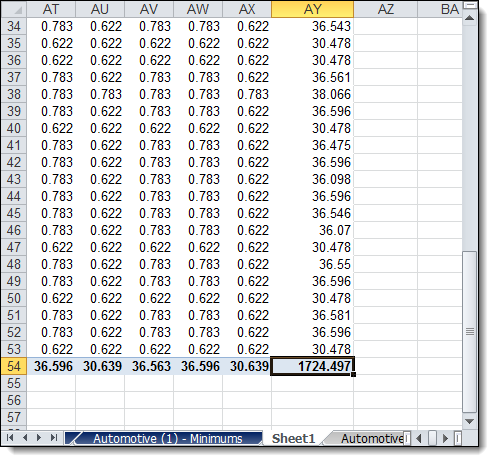Click the vertical scrollbar thumb
494x462 pixels.
[x=469, y=332]
